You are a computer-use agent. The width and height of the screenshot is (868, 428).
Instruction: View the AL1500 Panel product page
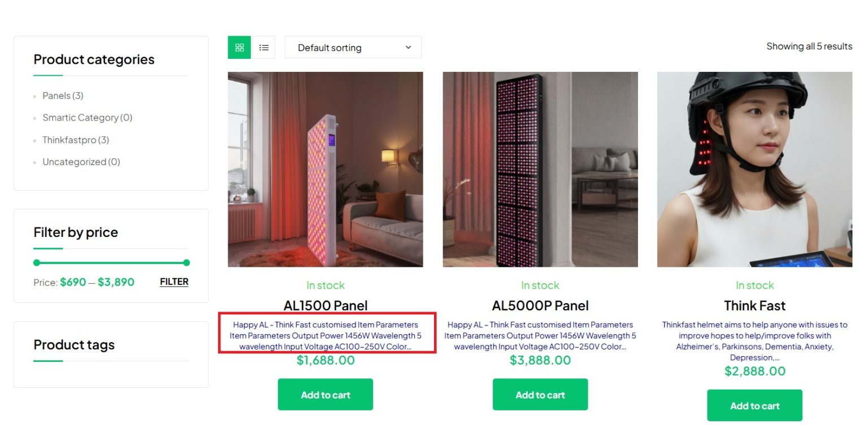tap(325, 305)
